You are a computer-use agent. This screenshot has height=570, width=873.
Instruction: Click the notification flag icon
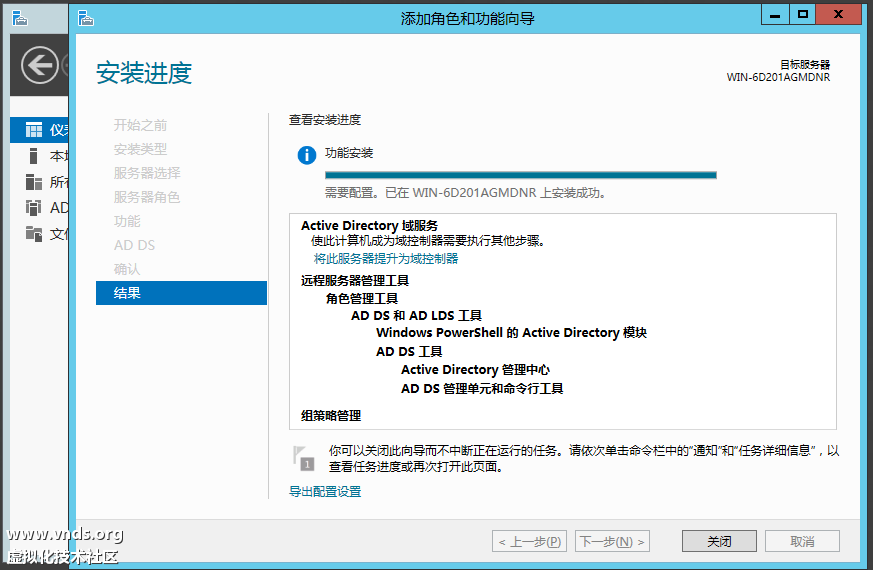pyautogui.click(x=303, y=458)
